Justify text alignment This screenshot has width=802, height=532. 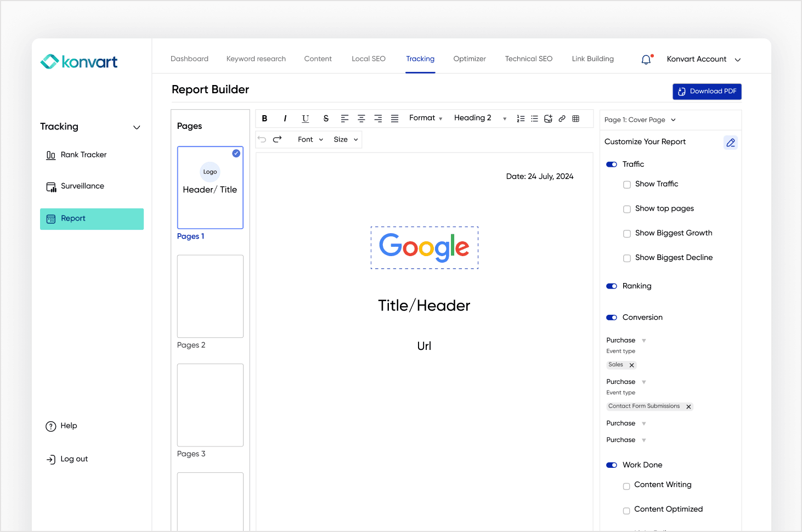pyautogui.click(x=394, y=118)
